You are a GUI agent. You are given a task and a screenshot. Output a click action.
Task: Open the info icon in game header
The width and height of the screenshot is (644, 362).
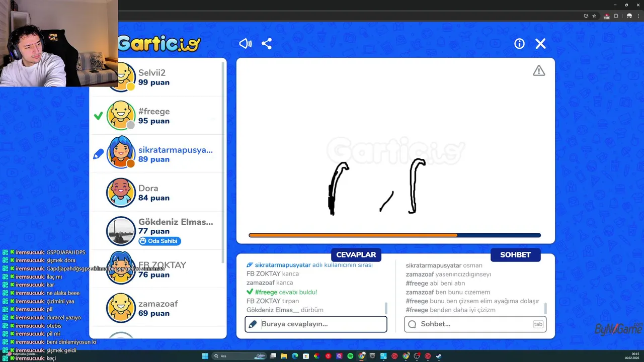(519, 44)
